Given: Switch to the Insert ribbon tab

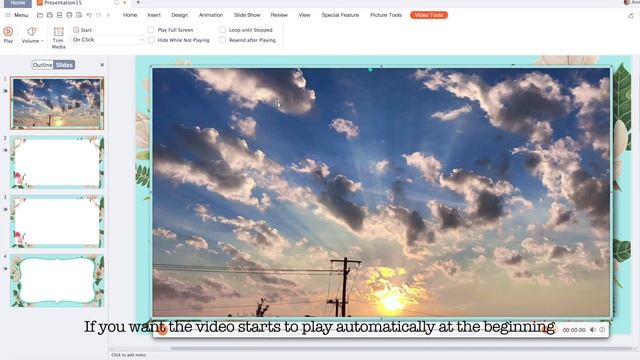Looking at the screenshot, I should (x=154, y=15).
